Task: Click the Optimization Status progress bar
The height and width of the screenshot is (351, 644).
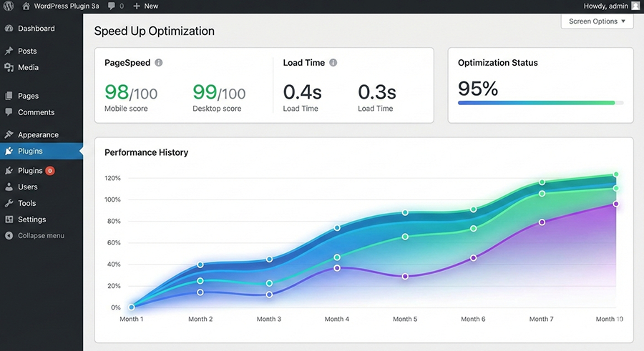Action: coord(540,103)
